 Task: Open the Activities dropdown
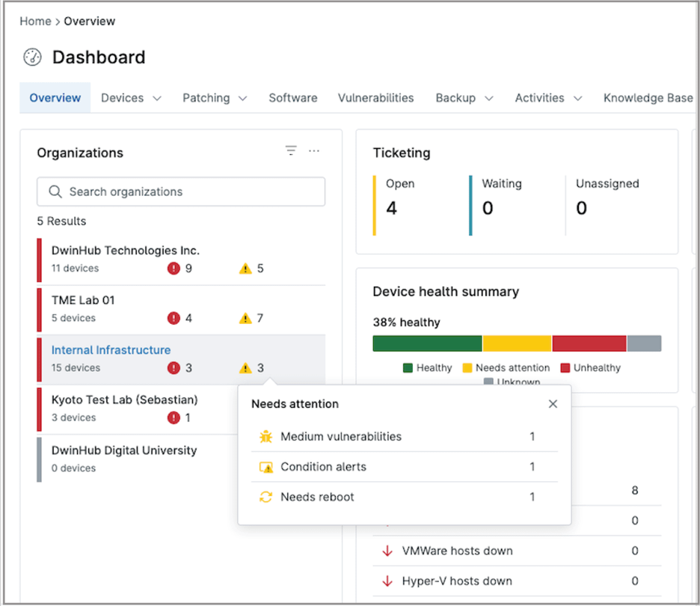point(548,98)
